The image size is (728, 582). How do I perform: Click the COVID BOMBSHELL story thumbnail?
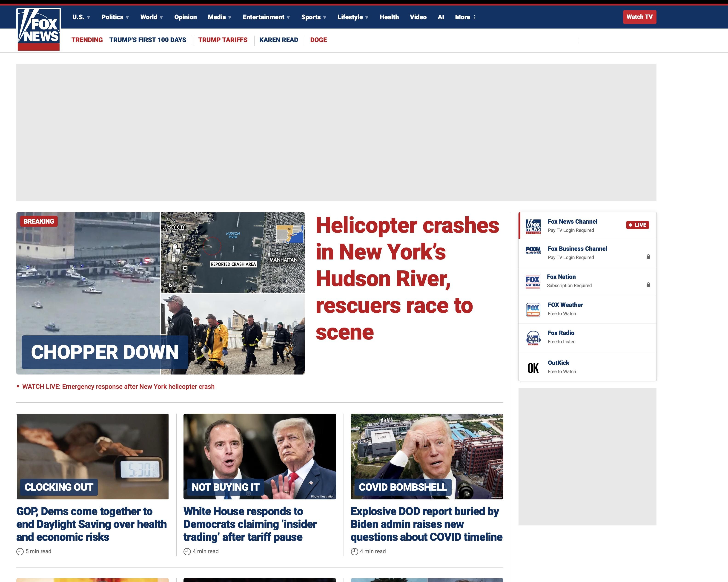pos(427,456)
